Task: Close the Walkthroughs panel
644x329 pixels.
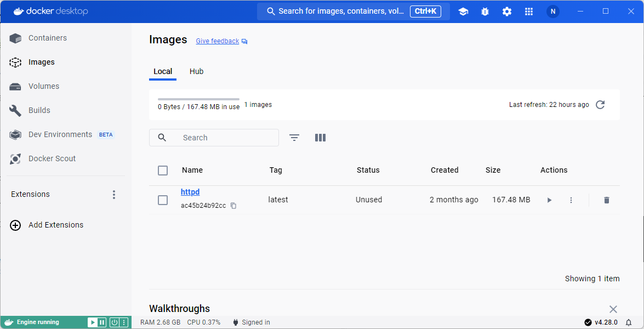Action: pyautogui.click(x=613, y=309)
